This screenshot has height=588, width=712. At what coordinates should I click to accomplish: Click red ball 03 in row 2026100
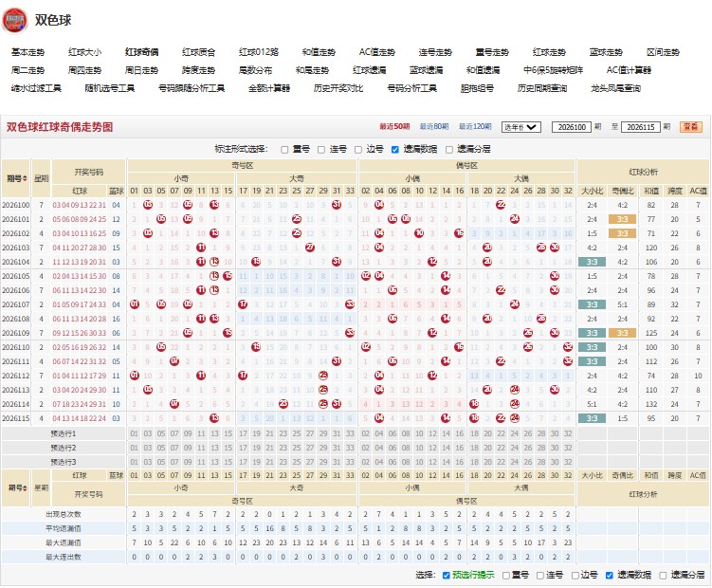pyautogui.click(x=148, y=205)
